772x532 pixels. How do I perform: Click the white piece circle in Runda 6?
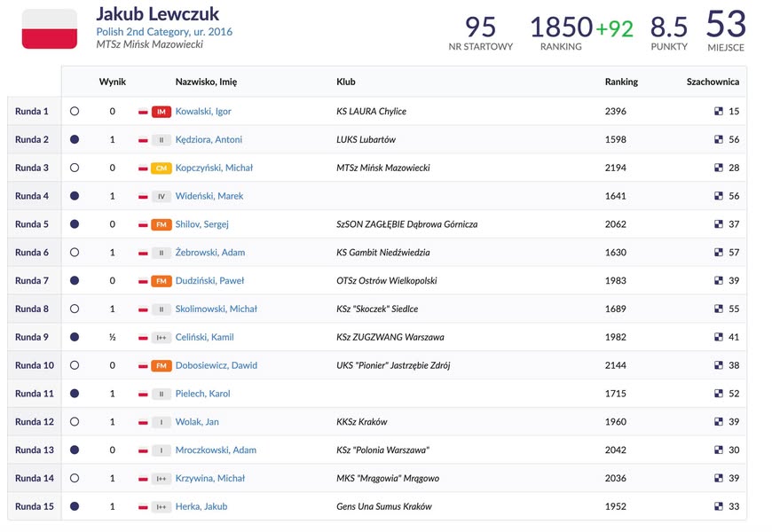coord(75,253)
